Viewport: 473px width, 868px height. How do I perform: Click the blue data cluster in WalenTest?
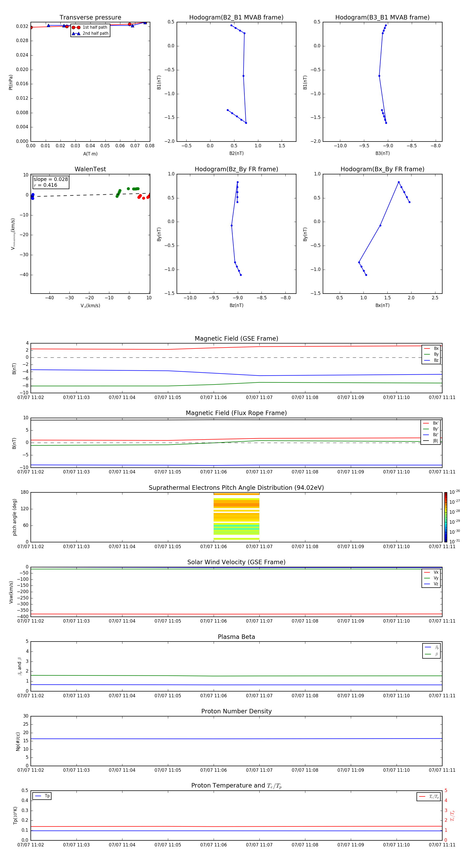(32, 196)
